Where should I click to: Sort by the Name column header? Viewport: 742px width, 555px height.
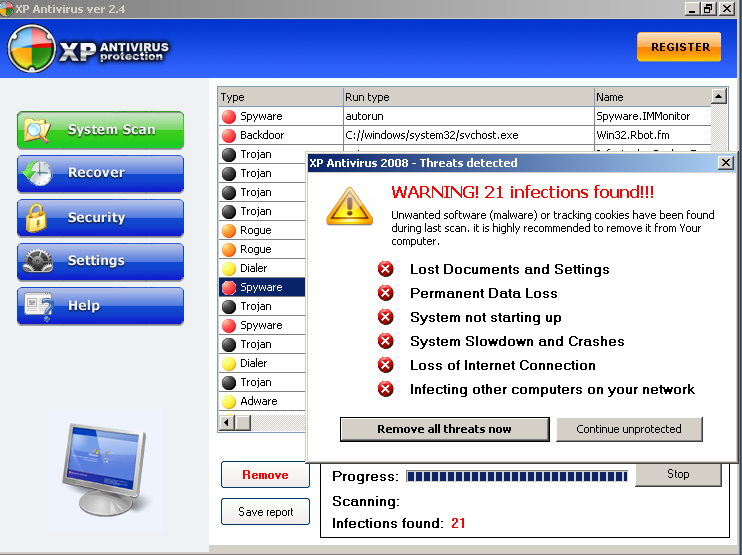(x=653, y=97)
